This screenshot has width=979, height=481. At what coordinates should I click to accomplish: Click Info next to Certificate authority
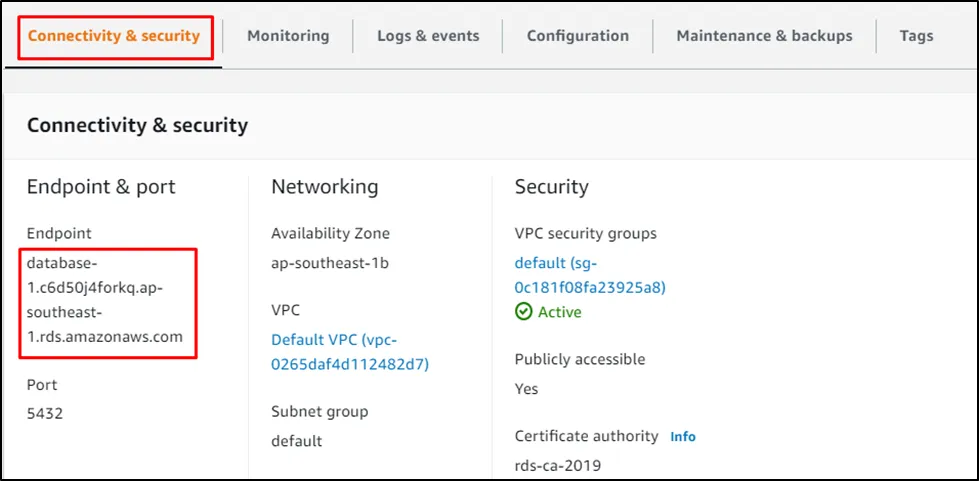tap(683, 437)
